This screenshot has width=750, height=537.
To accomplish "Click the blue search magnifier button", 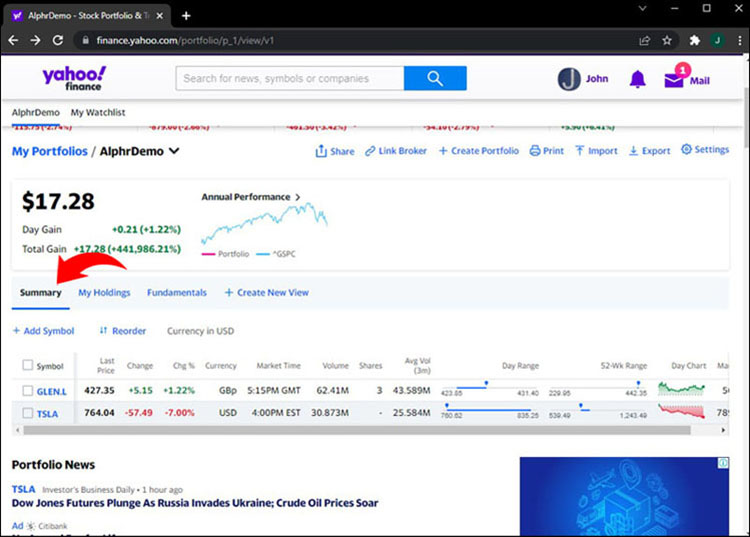I will click(x=435, y=78).
